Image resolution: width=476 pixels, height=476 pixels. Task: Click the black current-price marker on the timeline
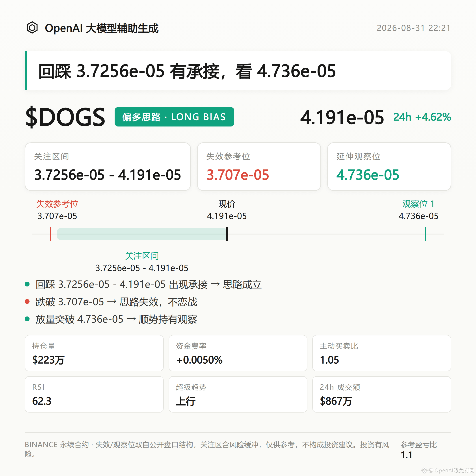[x=227, y=234]
